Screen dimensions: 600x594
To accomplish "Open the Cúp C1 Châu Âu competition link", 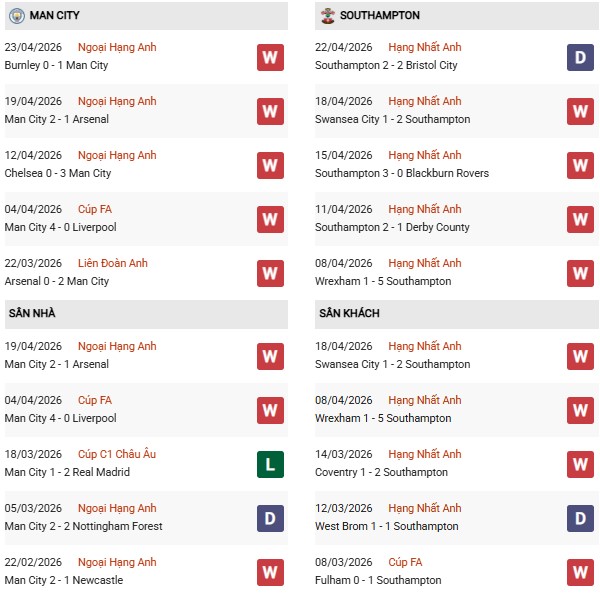I will (x=119, y=455).
